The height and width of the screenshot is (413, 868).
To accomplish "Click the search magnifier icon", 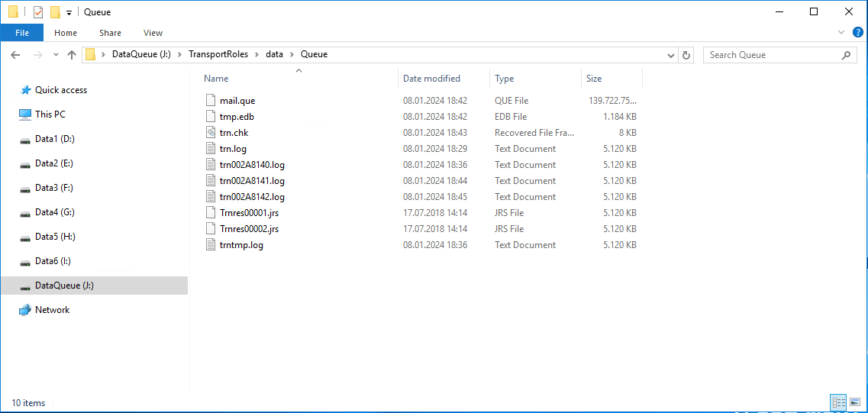I will [846, 55].
